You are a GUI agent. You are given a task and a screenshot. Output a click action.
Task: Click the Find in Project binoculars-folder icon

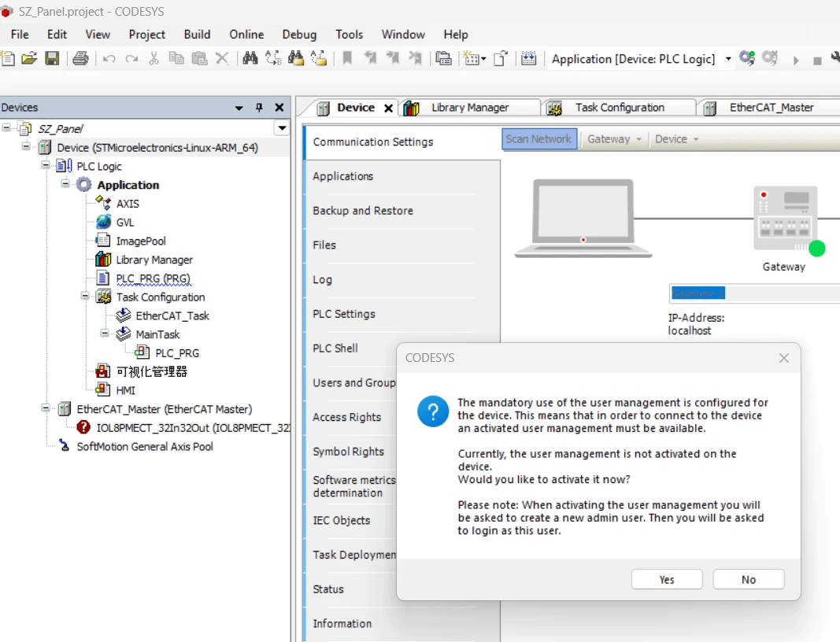pyautogui.click(x=296, y=58)
